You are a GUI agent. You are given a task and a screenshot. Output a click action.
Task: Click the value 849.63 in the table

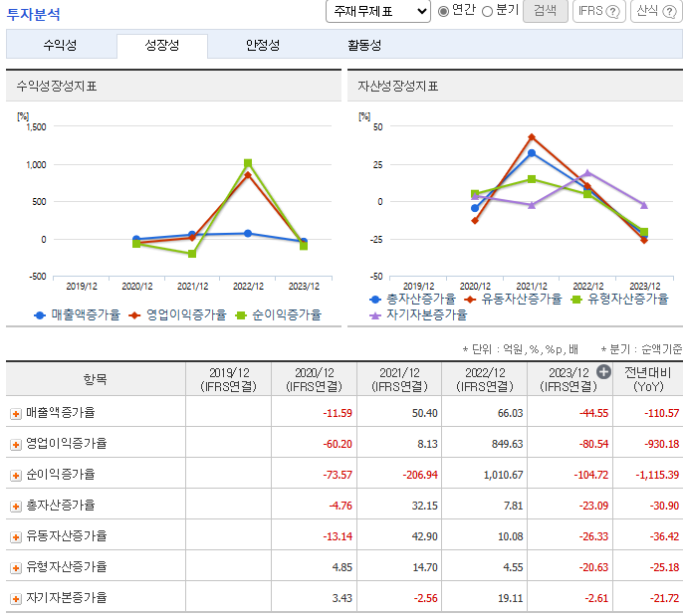click(507, 445)
